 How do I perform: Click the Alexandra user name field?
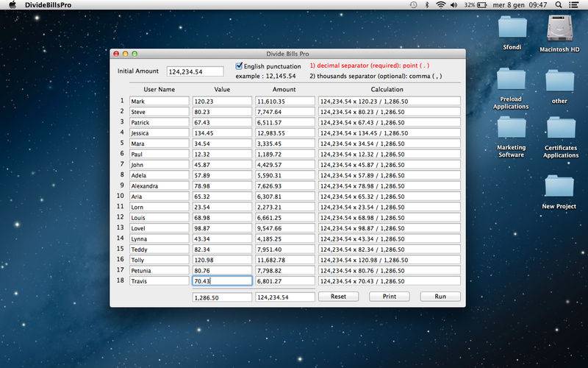point(159,186)
